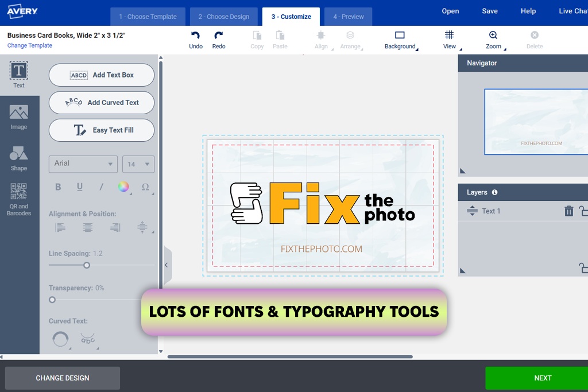The height and width of the screenshot is (392, 588).
Task: Open the Align tool
Action: [321, 40]
